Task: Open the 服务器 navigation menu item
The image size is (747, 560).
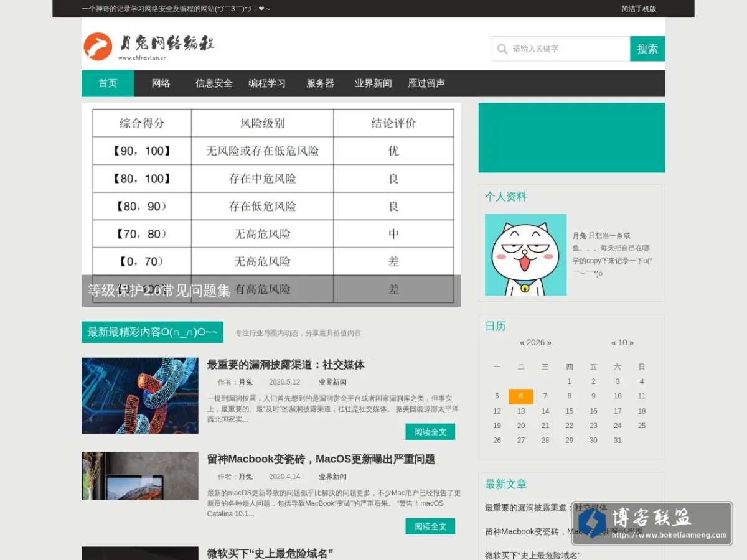Action: pyautogui.click(x=320, y=83)
